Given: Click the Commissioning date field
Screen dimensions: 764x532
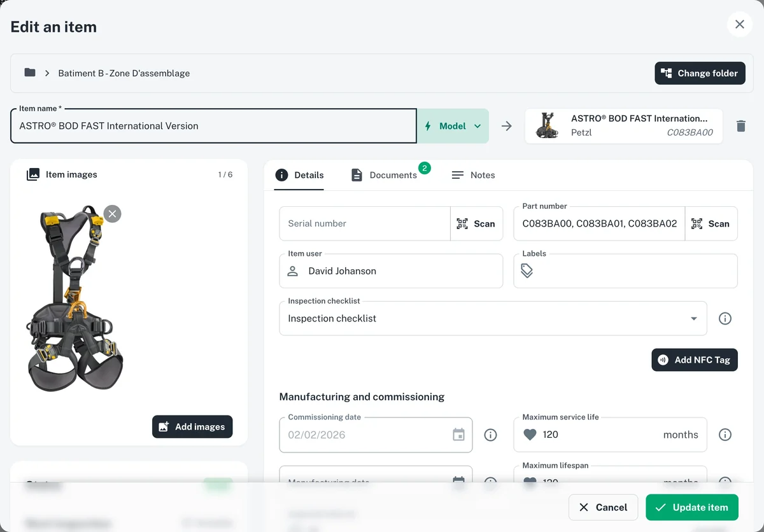Looking at the screenshot, I should (x=376, y=435).
